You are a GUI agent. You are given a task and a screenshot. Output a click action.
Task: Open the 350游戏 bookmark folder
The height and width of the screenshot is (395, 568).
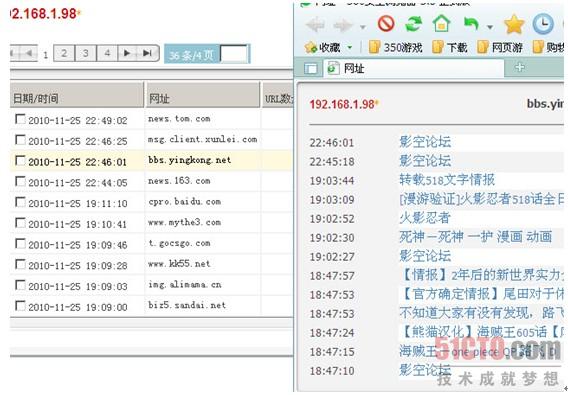[395, 47]
